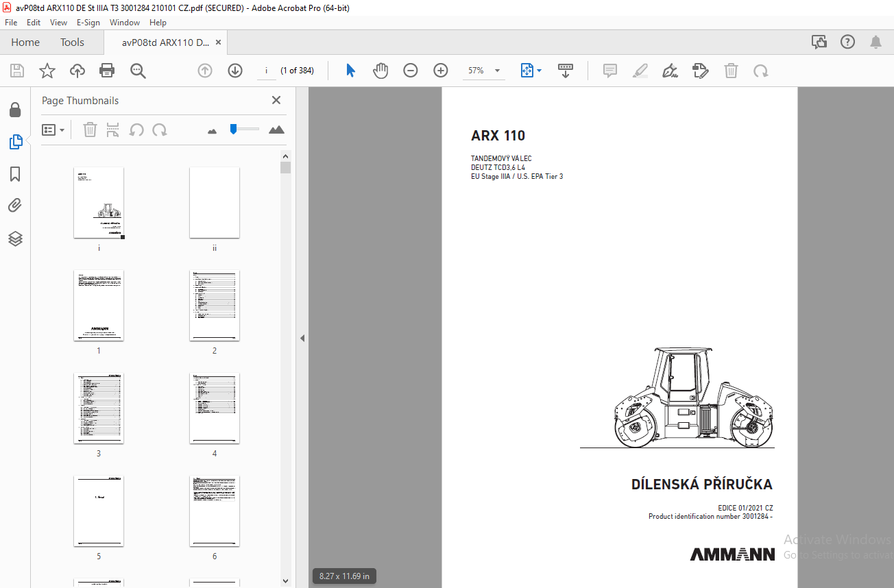Select blank page ii thumbnail
This screenshot has width=894, height=588.
point(215,203)
